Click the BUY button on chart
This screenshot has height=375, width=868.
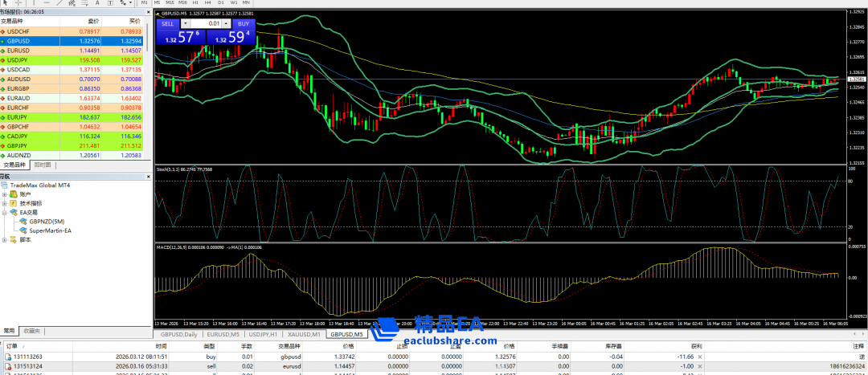point(244,24)
